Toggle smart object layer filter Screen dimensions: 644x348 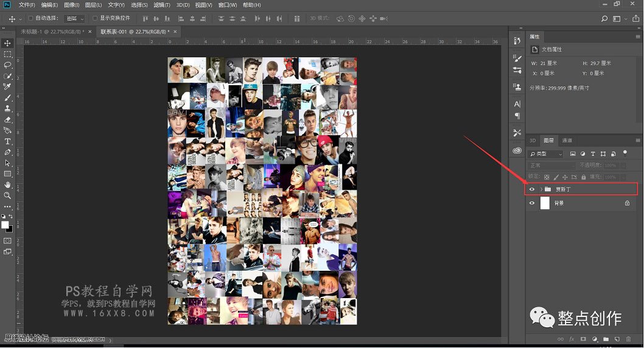(613, 153)
